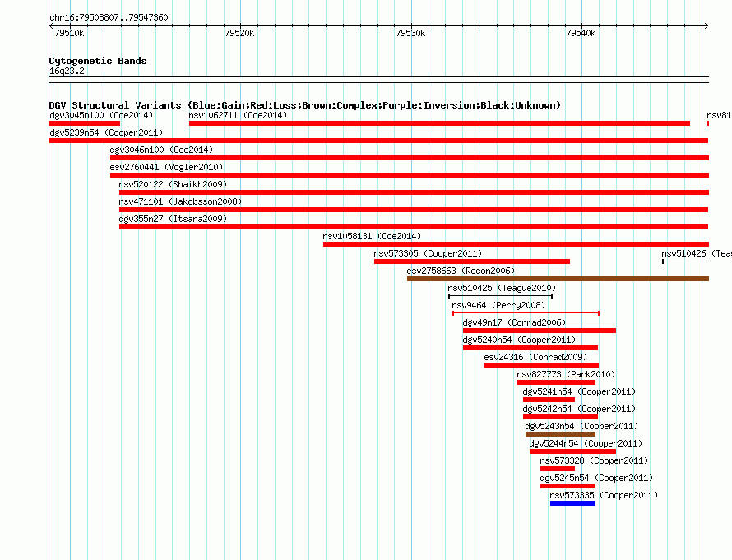Select dgv5245n54 (Cooper2011) label
The height and width of the screenshot is (560, 732).
click(x=596, y=478)
